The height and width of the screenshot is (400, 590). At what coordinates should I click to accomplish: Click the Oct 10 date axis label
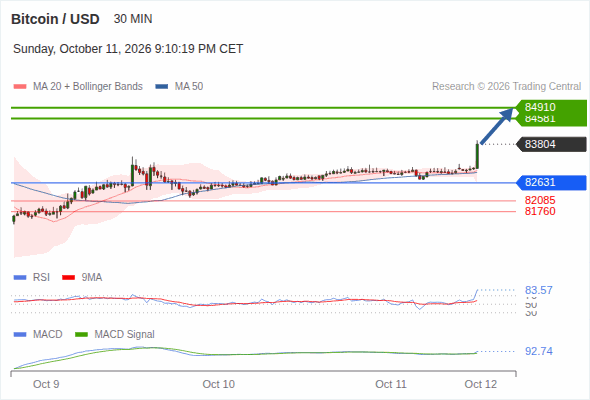coord(218,384)
